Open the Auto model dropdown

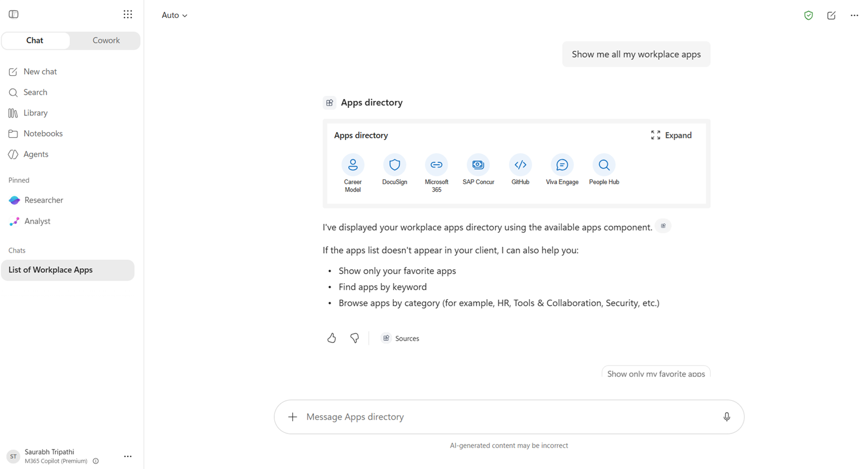point(175,15)
